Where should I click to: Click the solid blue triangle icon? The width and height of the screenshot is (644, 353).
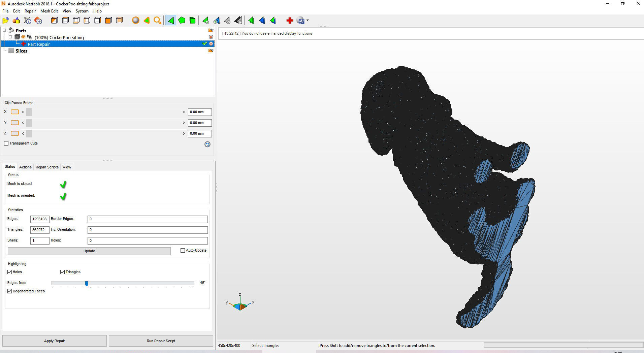point(262,21)
